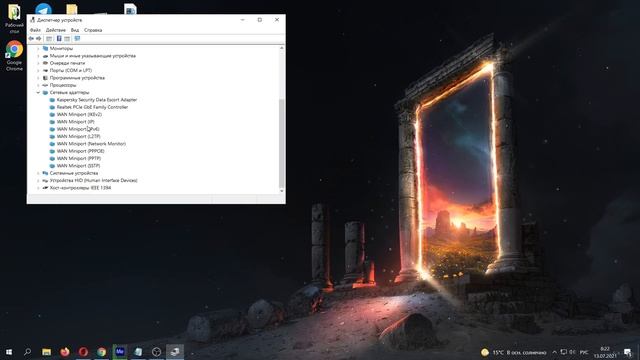Click the weather widget on the taskbar
Screen dimensions: 640x360
[514, 352]
